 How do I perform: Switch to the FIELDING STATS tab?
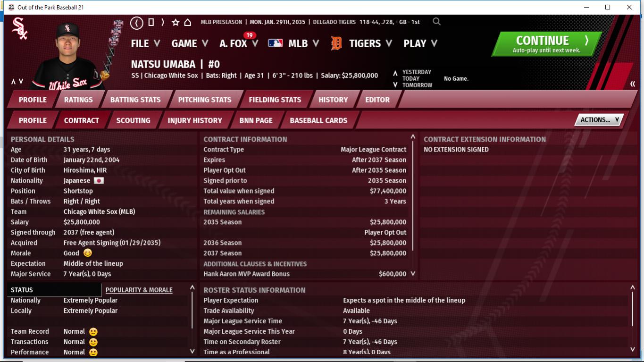click(x=275, y=100)
